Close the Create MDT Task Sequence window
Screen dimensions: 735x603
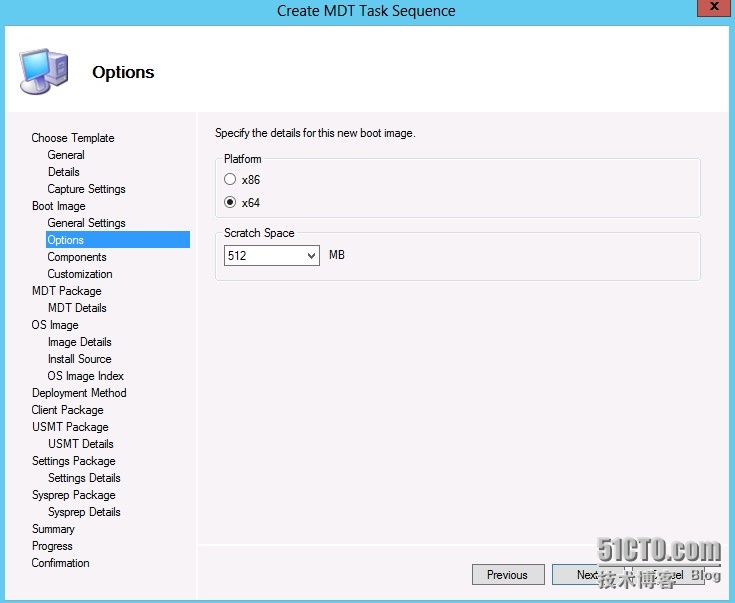(713, 8)
